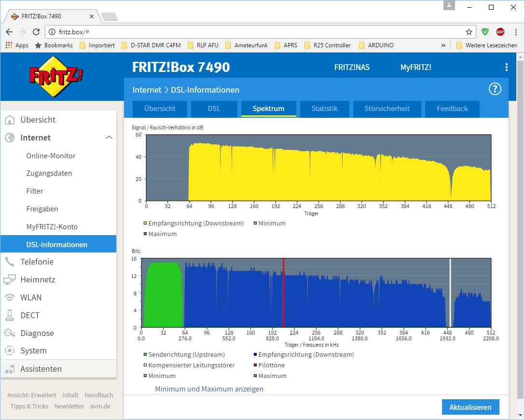The height and width of the screenshot is (420, 525).
Task: Show more bookmarks via double chevron
Action: 443,45
